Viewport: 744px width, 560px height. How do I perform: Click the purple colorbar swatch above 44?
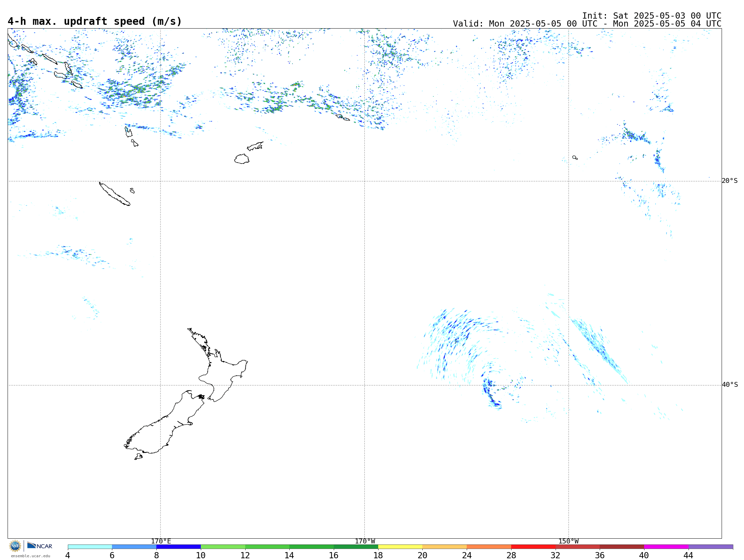point(711,547)
